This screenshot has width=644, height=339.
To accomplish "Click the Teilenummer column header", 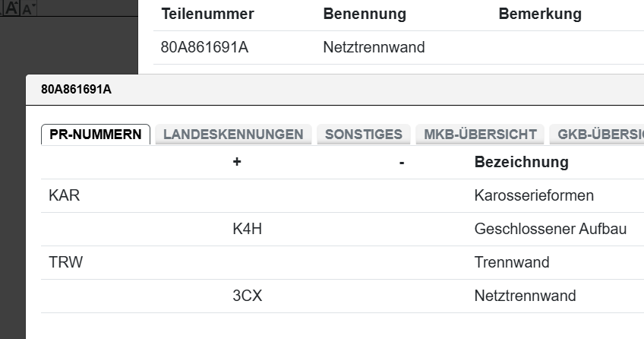I will 207,14.
